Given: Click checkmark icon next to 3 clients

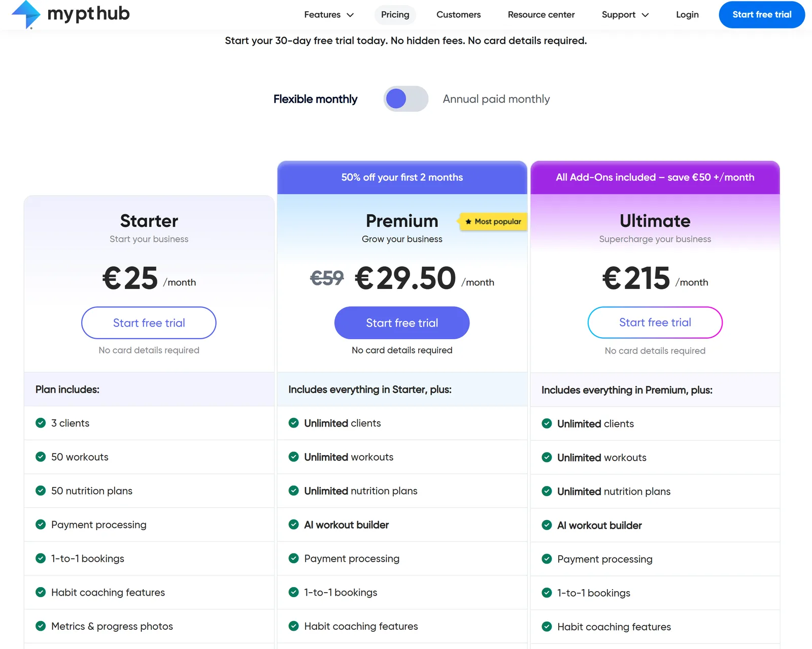Looking at the screenshot, I should (x=41, y=423).
